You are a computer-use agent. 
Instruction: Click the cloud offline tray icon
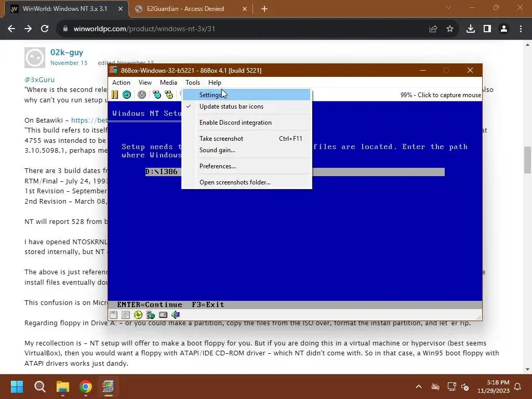tap(435, 387)
